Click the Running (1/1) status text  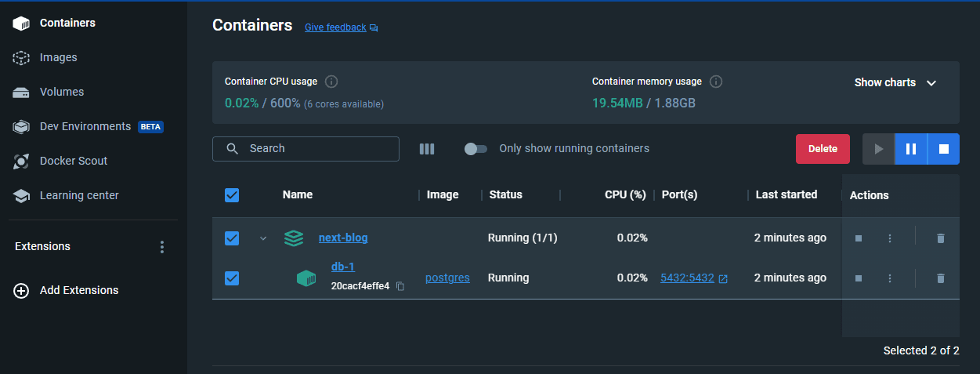(x=523, y=238)
